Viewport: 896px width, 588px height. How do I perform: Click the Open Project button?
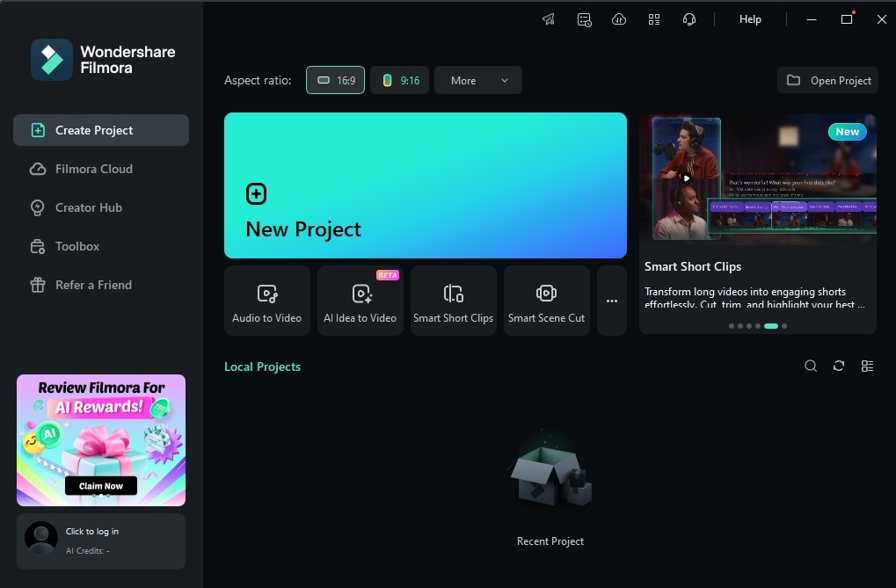(828, 80)
